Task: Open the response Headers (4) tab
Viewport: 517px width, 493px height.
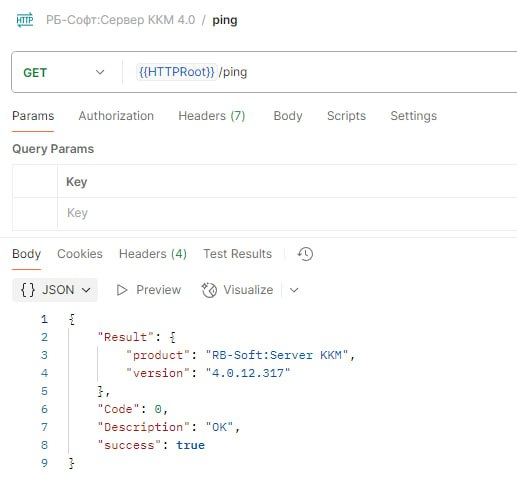Action: (153, 254)
